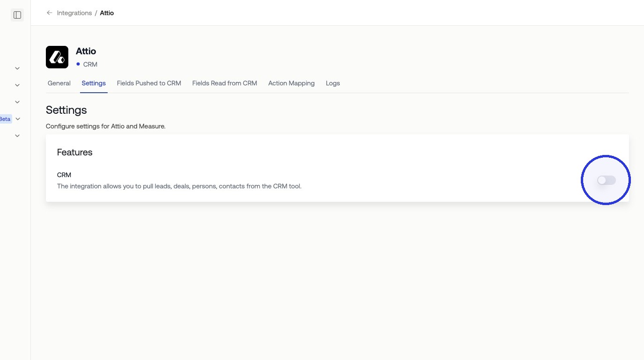Click the back arrow beside Integrations
The width and height of the screenshot is (644, 360).
[49, 13]
